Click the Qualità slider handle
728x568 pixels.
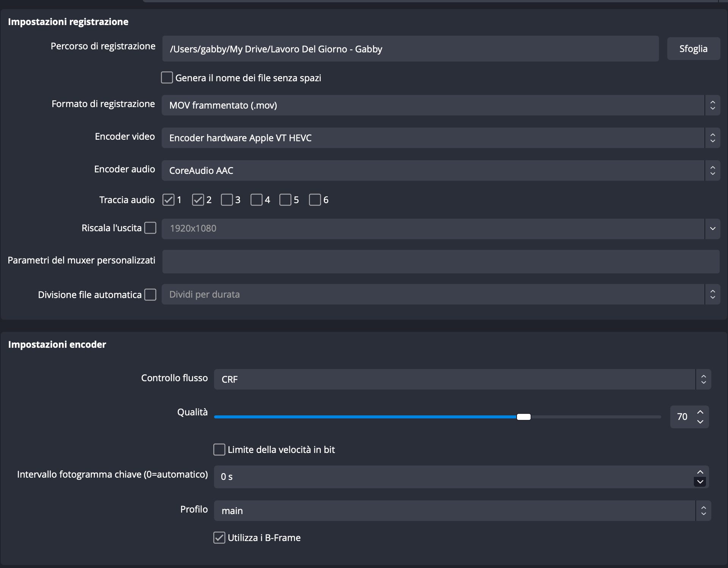point(524,417)
